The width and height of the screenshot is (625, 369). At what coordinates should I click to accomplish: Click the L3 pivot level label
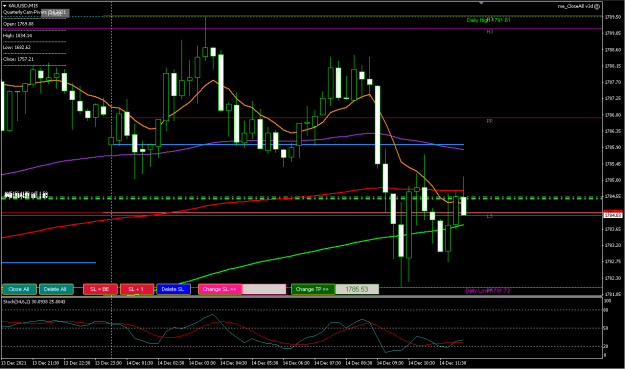pos(489,216)
